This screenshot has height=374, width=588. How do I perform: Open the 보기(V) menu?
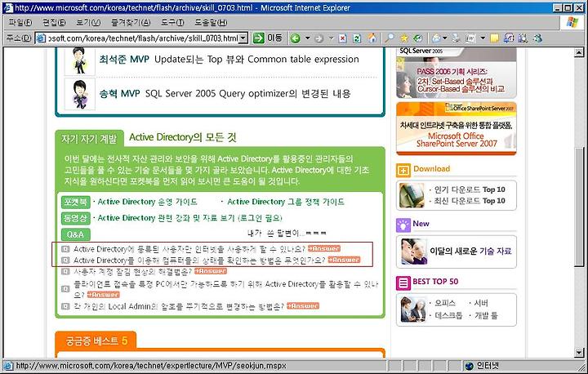coord(88,23)
